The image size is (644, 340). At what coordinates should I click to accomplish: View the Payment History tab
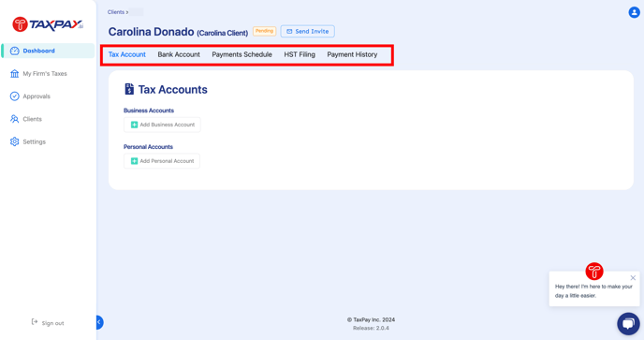point(352,54)
